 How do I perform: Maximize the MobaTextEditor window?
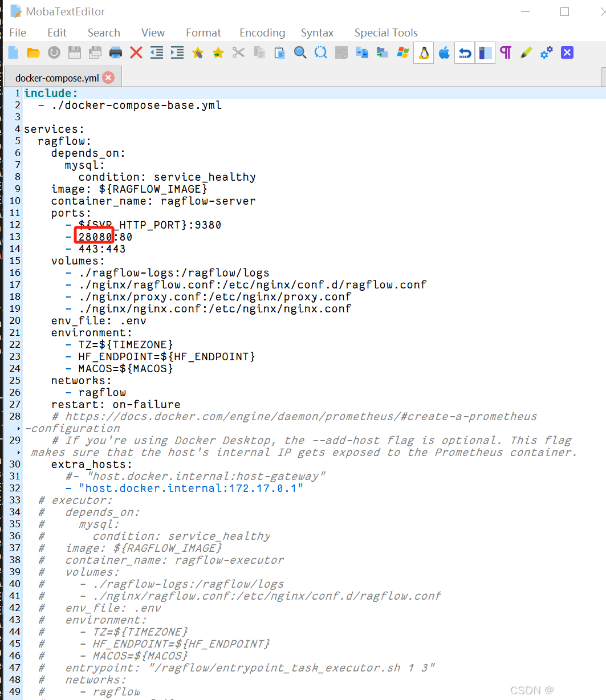(x=564, y=11)
